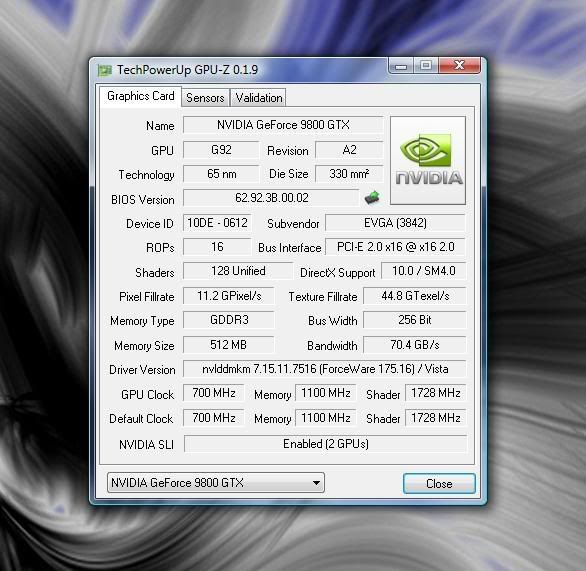
Task: Click the Texture Fillrate value 44.8 GTexel/s
Action: pos(415,296)
